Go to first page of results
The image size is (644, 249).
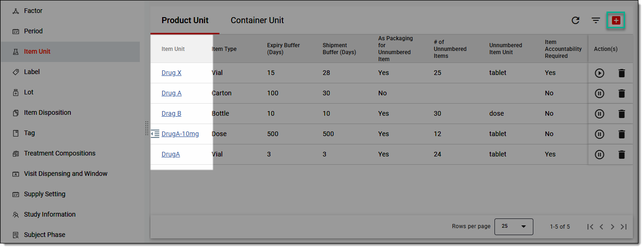590,227
